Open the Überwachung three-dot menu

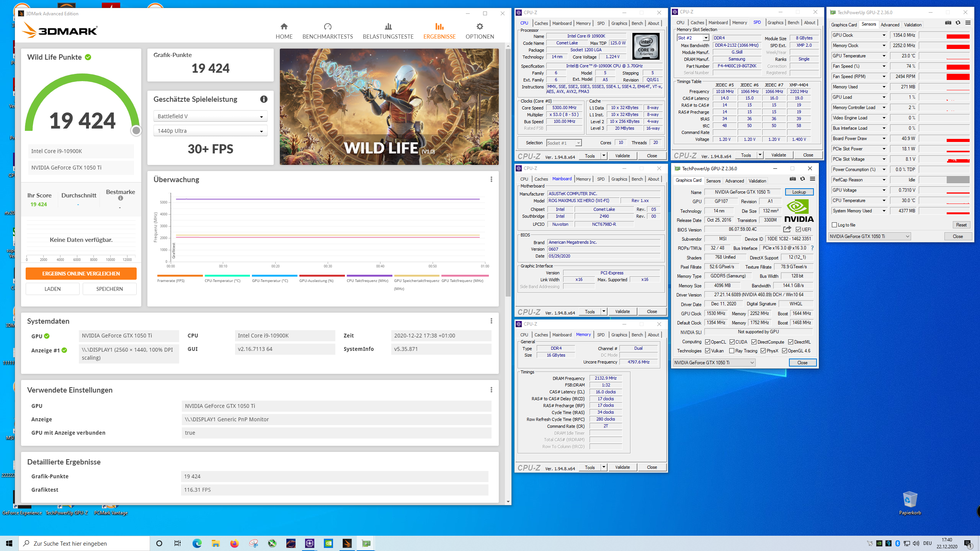(x=492, y=179)
